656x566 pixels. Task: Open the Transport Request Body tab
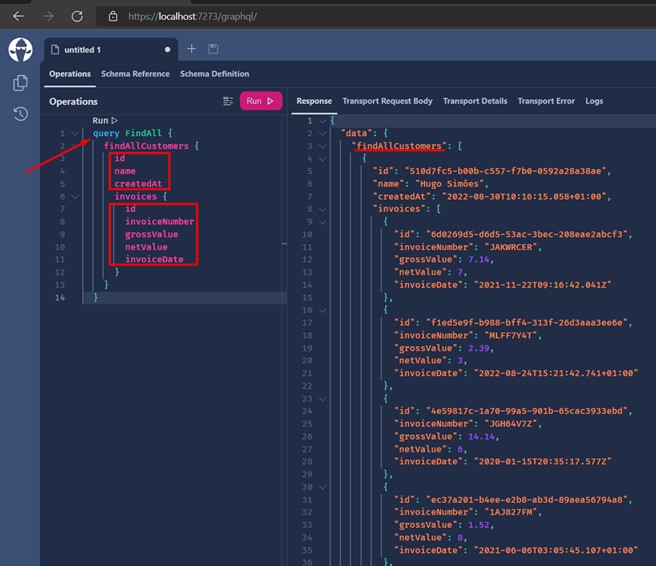point(387,101)
